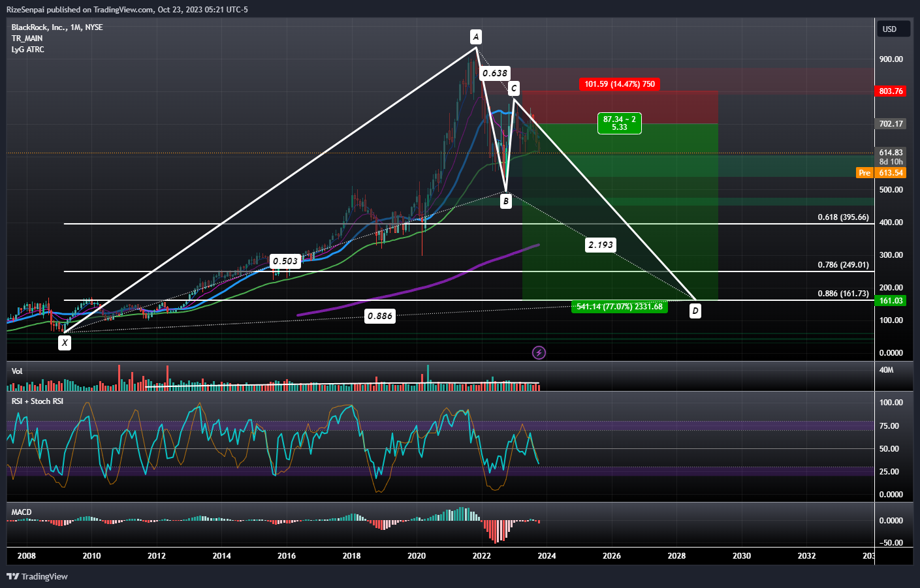Click the 0.503 ratio label
Screen dimensions: 920x588
pyautogui.click(x=285, y=261)
